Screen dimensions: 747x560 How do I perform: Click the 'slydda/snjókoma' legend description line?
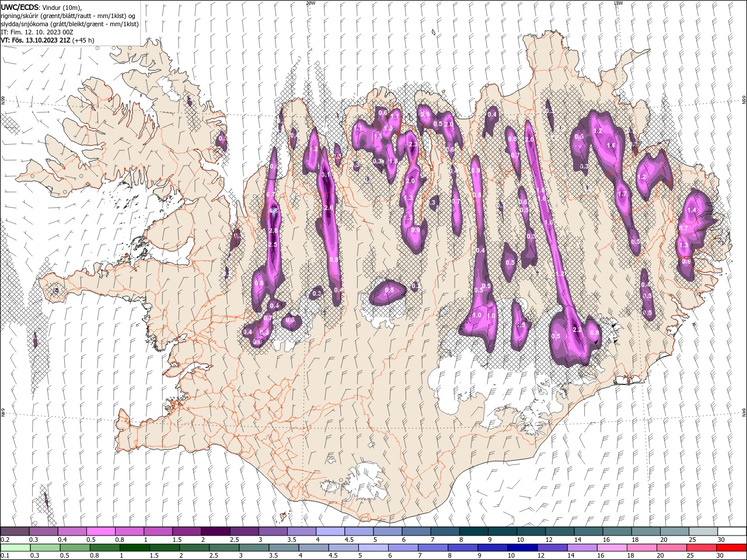(x=68, y=24)
